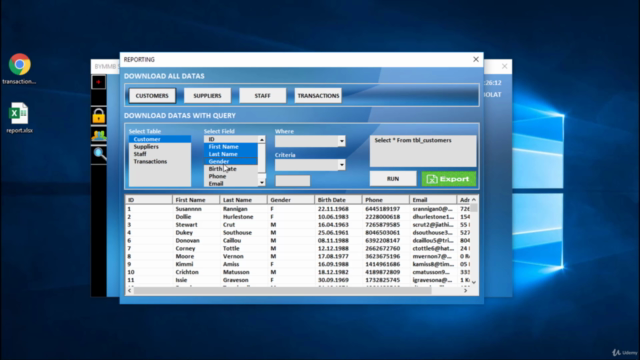
Task: Click the results table horizontal scrollbar thumb
Action: (x=282, y=291)
